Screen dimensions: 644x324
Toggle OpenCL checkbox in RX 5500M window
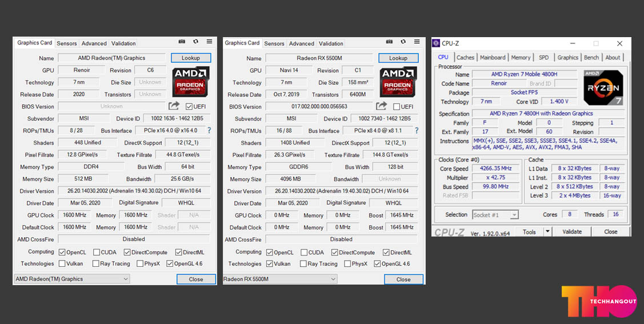pyautogui.click(x=270, y=252)
